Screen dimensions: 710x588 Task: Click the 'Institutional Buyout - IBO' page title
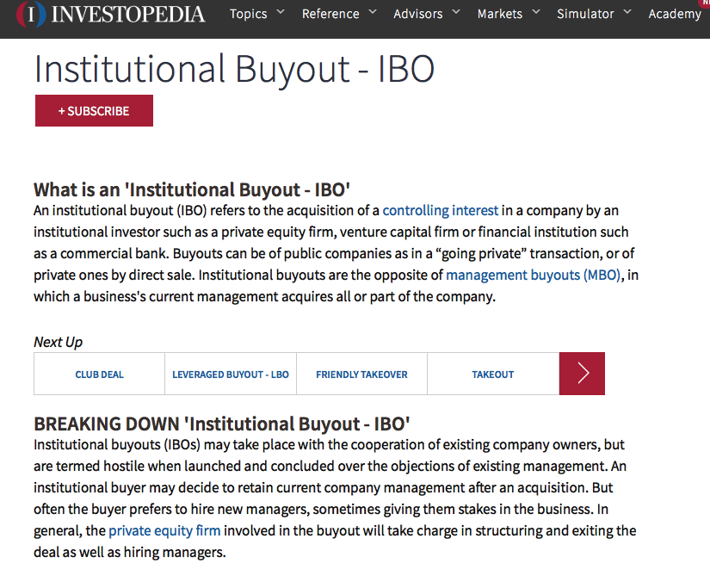[234, 69]
